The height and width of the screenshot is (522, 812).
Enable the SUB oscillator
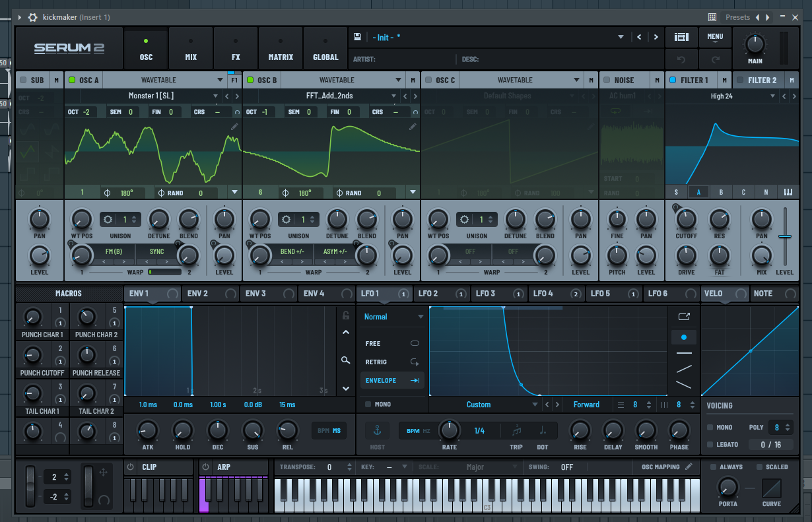[23, 81]
